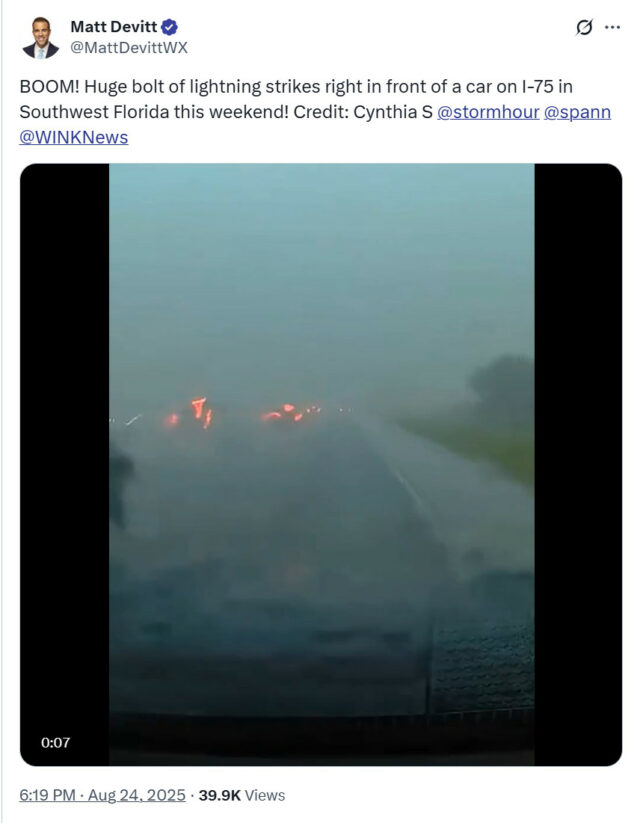Image resolution: width=640 pixels, height=823 pixels.
Task: Click the word BOOM! in post text
Action: click(x=49, y=87)
